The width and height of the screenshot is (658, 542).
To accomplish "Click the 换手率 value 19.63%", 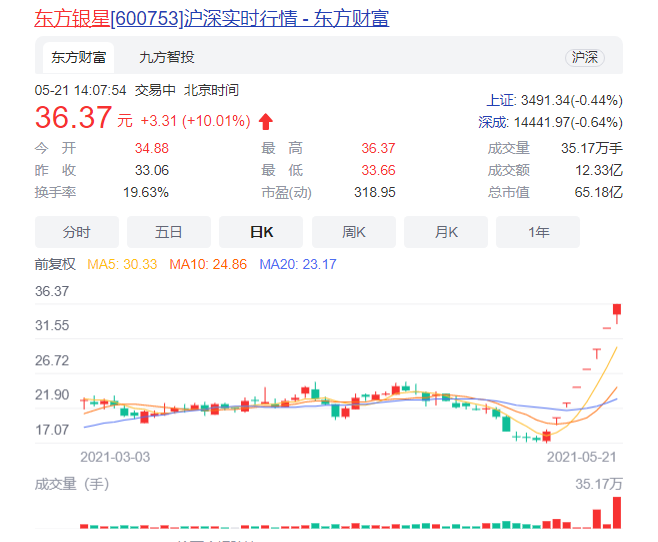I will 146,193.
